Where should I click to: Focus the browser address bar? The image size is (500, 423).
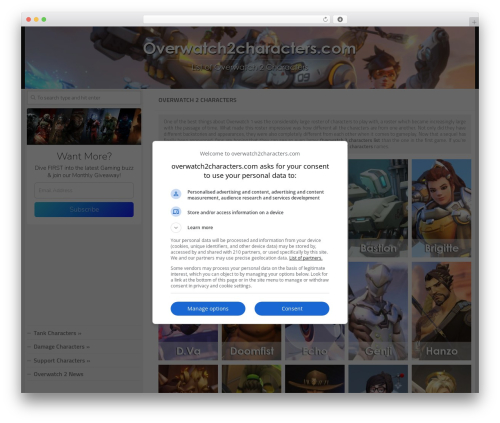click(237, 19)
